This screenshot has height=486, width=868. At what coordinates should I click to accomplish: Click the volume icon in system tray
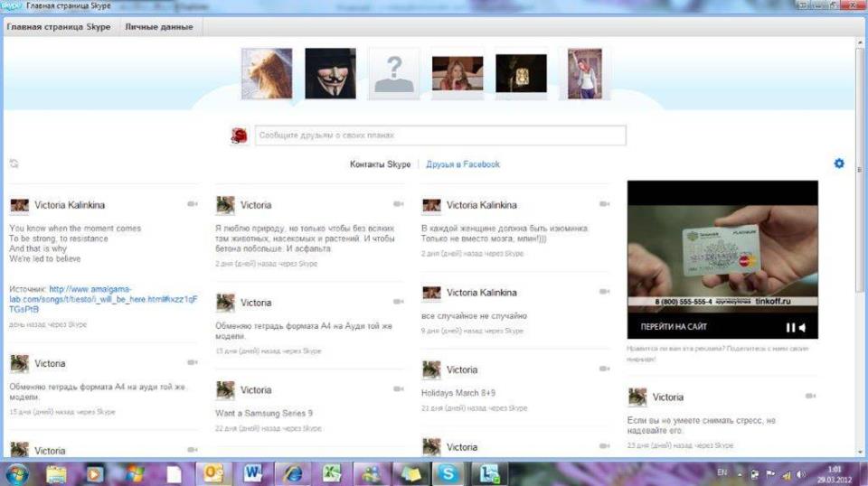(801, 474)
